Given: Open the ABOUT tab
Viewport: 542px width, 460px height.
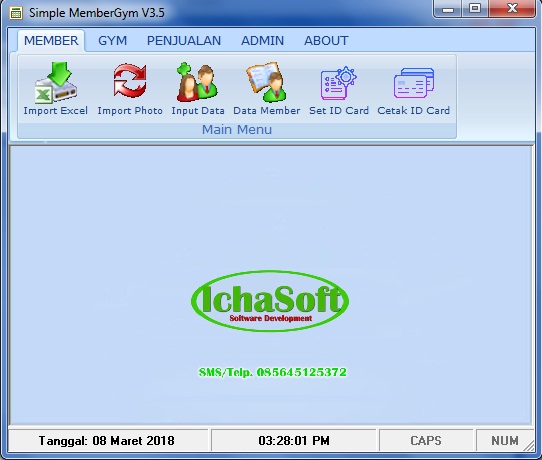Looking at the screenshot, I should 326,41.
